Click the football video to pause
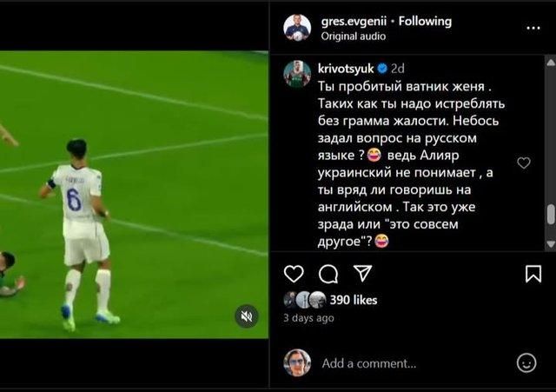The width and height of the screenshot is (556, 392). tap(134, 195)
